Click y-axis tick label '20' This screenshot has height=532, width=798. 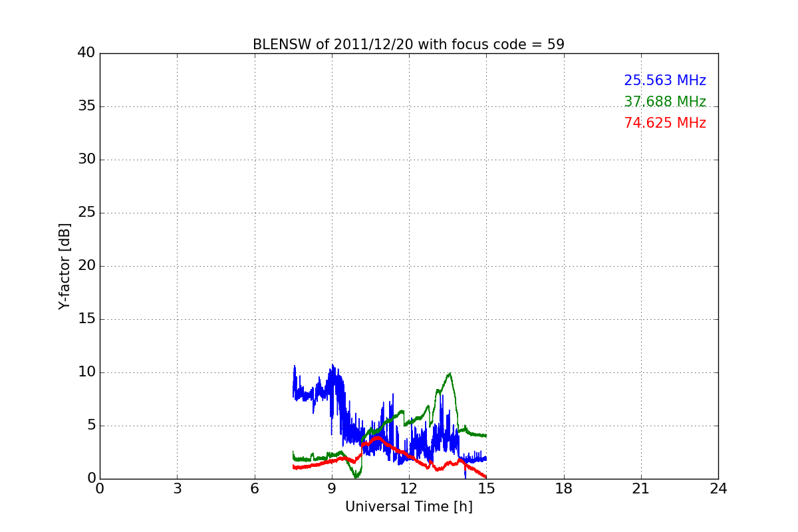pos(86,266)
